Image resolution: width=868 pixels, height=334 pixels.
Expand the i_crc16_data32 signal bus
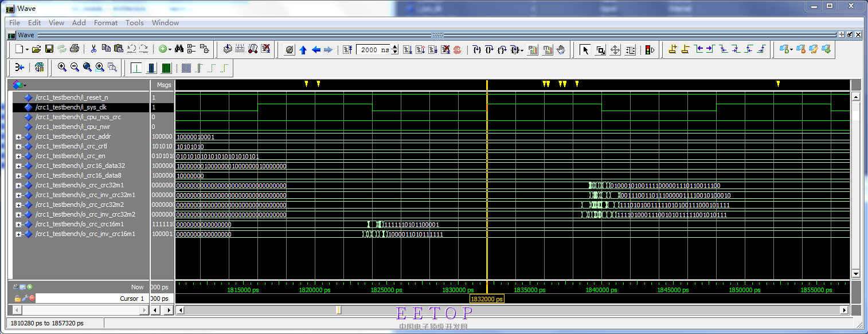pyautogui.click(x=18, y=166)
